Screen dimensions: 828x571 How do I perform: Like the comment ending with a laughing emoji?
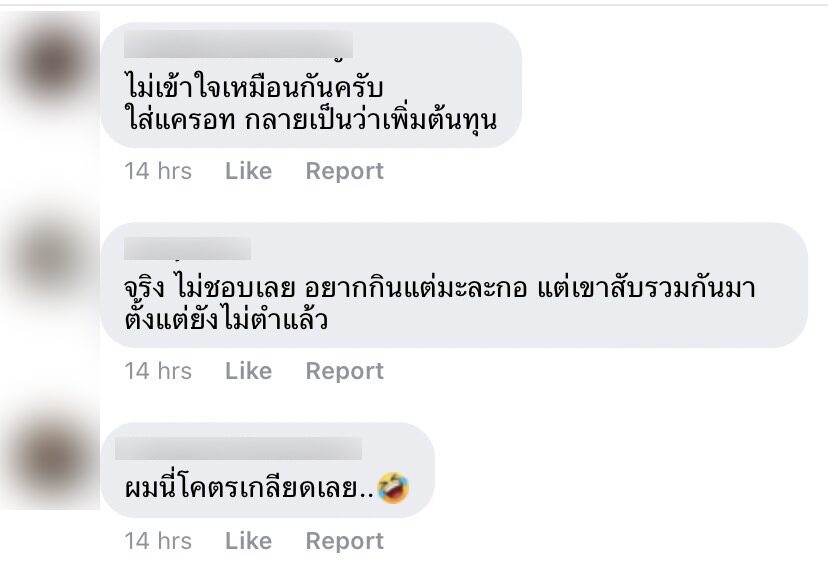[248, 541]
